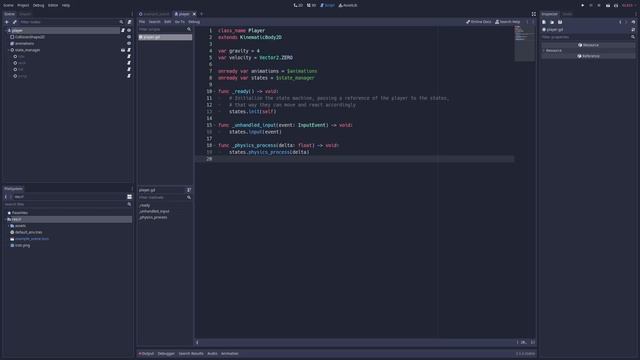Open the Debug menu in top bar
This screenshot has height=360, width=640.
tap(38, 5)
